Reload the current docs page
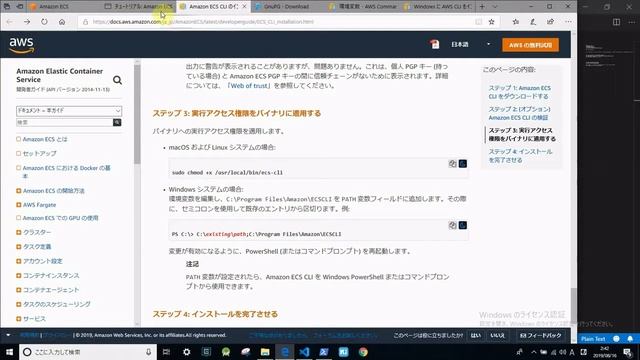Image resolution: width=640 pixels, height=360 pixels. coord(44,22)
